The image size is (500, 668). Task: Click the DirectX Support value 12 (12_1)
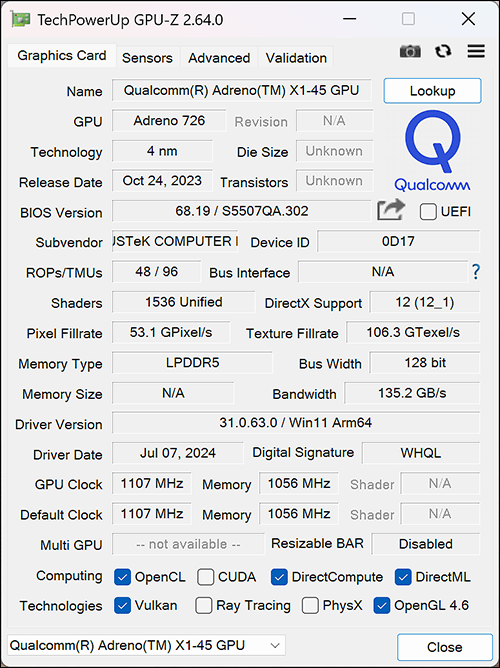tap(424, 302)
